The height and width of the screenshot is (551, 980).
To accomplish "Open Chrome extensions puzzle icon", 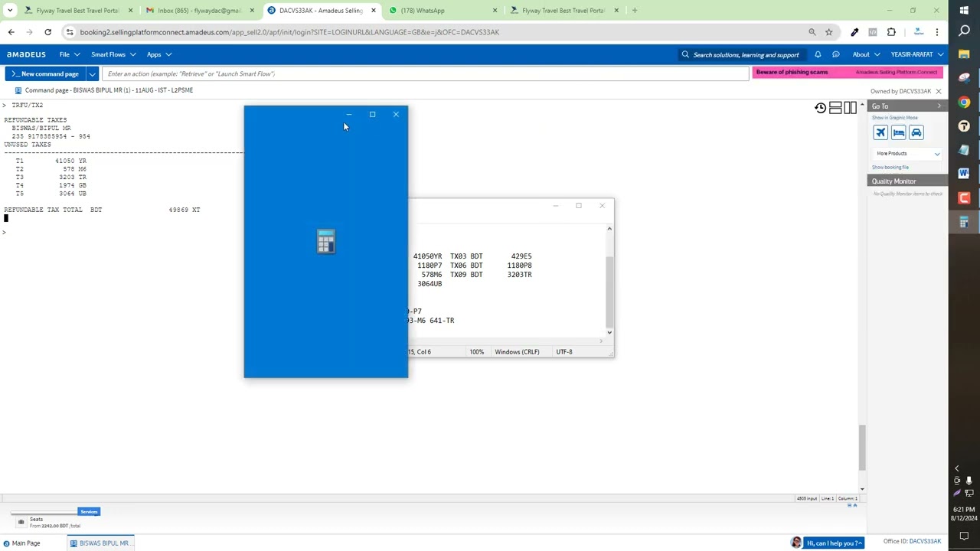I will click(891, 32).
